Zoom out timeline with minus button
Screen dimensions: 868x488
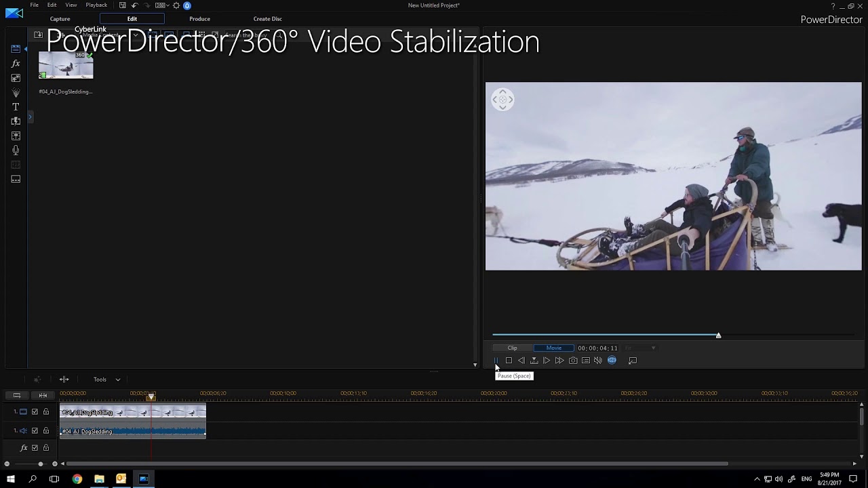pyautogui.click(x=7, y=464)
